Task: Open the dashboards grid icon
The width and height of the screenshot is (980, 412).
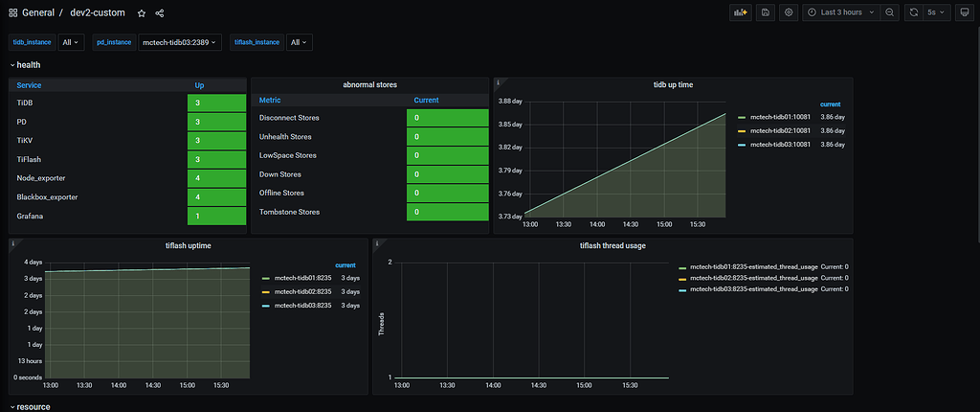Action: pos(12,13)
